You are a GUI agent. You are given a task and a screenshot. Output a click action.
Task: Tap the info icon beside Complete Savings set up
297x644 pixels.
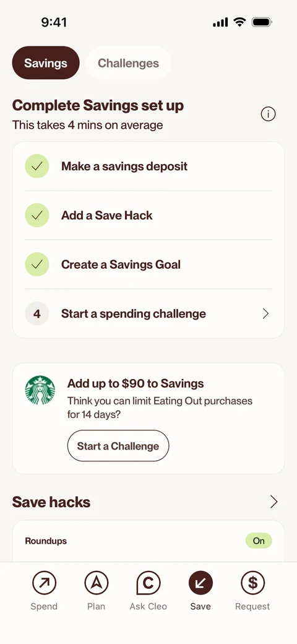click(269, 114)
